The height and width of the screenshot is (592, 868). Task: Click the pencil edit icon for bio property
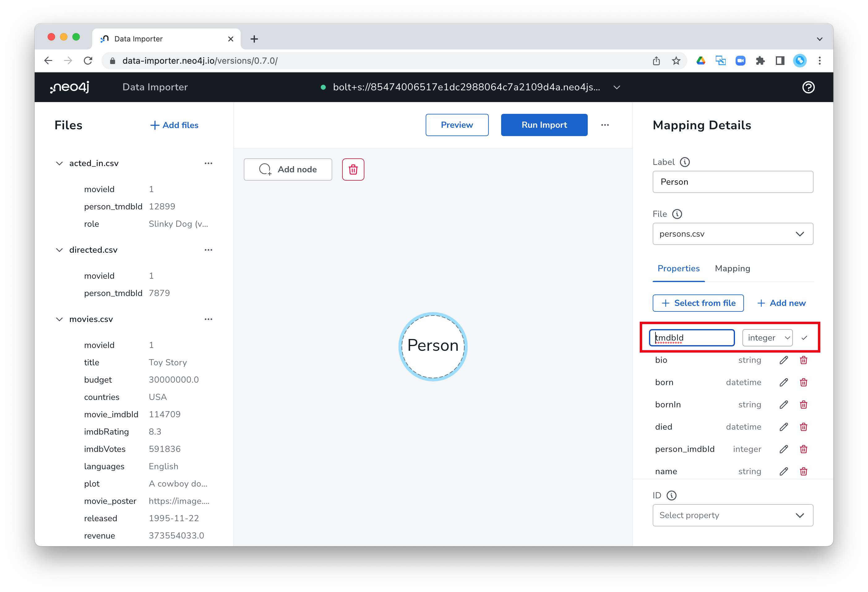click(x=783, y=360)
